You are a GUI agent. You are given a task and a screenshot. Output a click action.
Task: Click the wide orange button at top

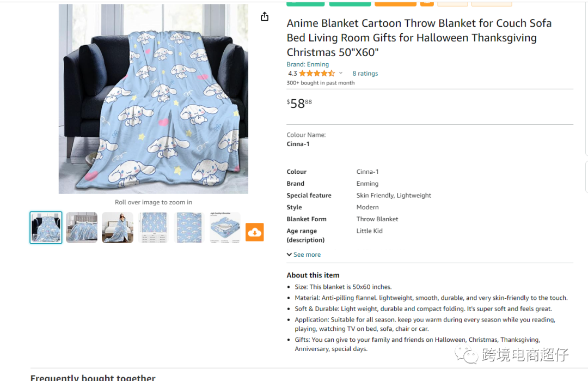click(395, 3)
